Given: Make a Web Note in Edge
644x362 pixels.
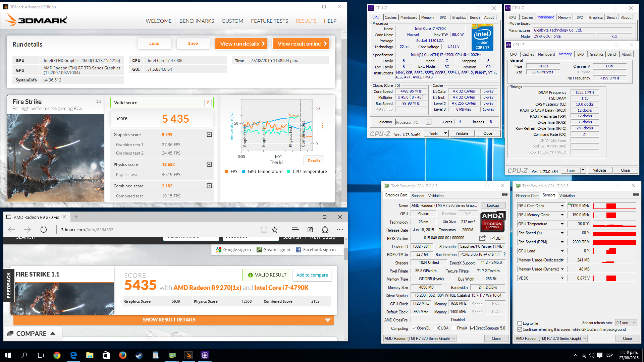Looking at the screenshot, I should [x=310, y=230].
